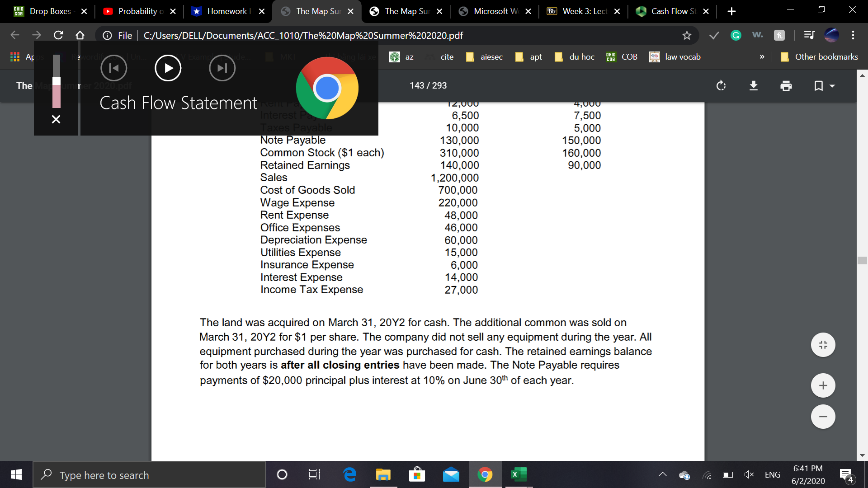Image resolution: width=868 pixels, height=488 pixels.
Task: Reload the current page
Action: [x=58, y=35]
